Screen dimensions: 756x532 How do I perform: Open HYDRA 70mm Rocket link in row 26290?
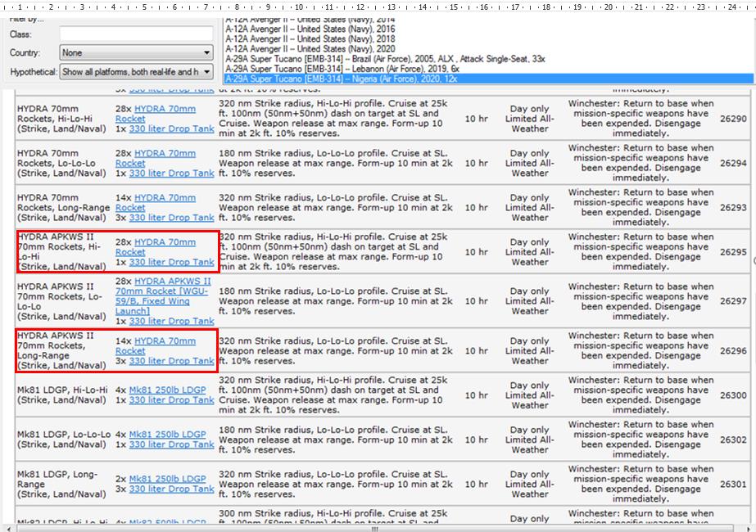click(x=156, y=114)
